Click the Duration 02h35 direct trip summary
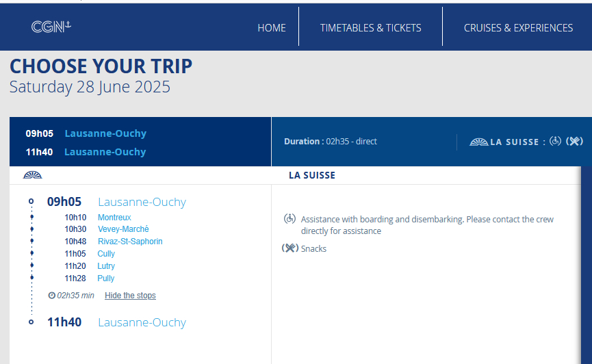The image size is (592, 364). [x=331, y=141]
